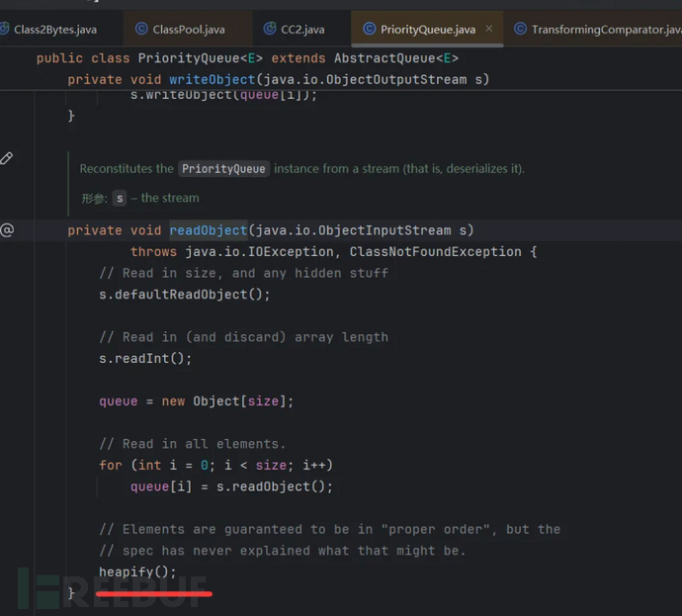This screenshot has height=616, width=682.
Task: Click the PriorityQueue reference in the doc comment
Action: pyautogui.click(x=223, y=169)
